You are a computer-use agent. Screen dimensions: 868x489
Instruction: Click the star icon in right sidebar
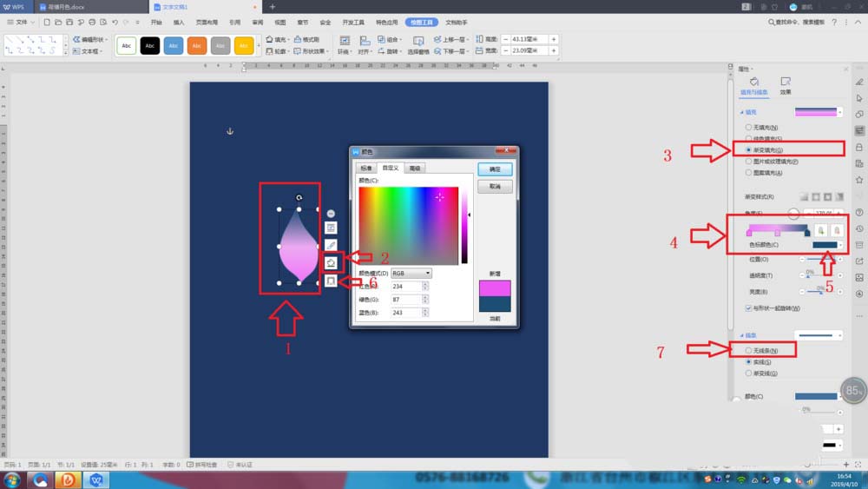pyautogui.click(x=859, y=180)
